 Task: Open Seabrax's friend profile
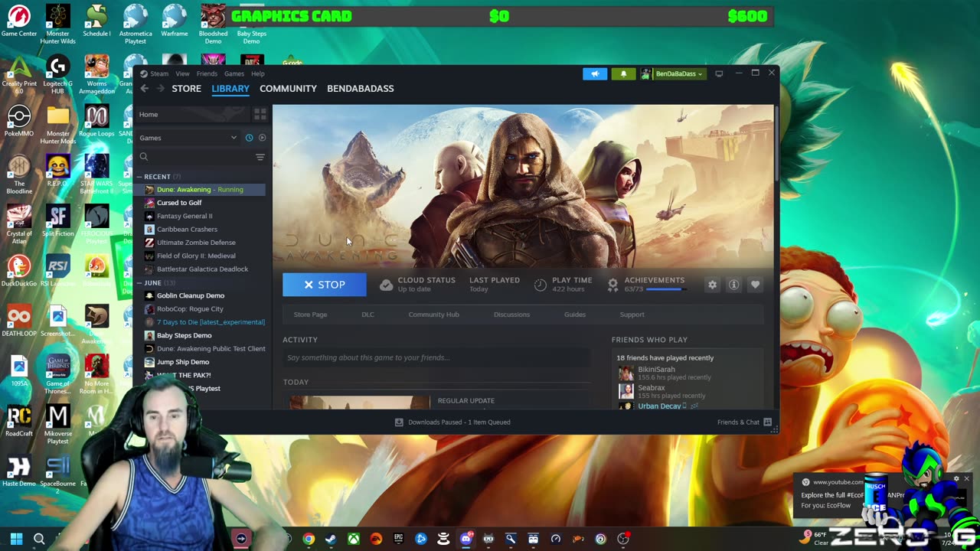[651, 388]
